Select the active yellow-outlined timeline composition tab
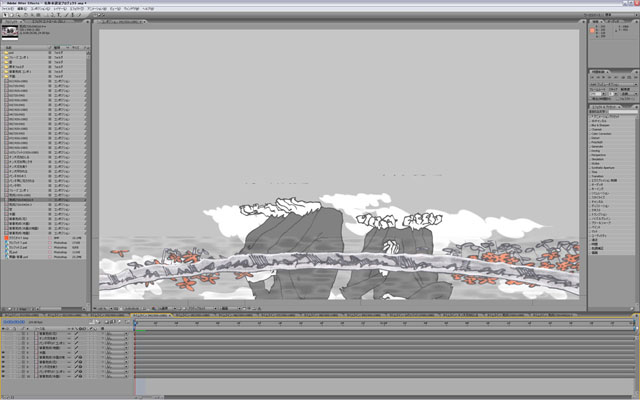Image resolution: width=640 pixels, height=400 pixels. coord(151,315)
